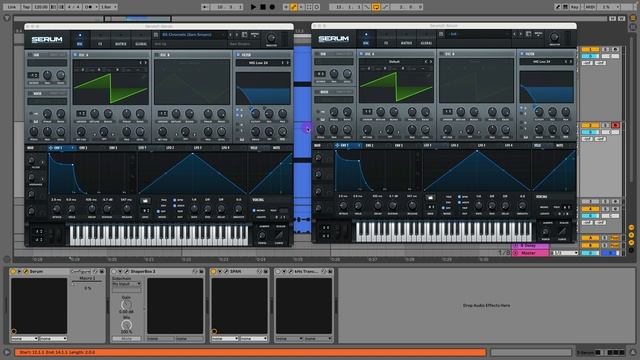Click the Configure button on Serum device
The image size is (640, 360).
(80, 271)
